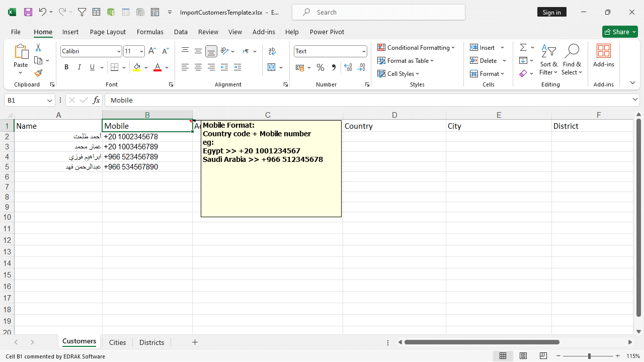Toggle underline formatting
The image size is (644, 362).
[x=92, y=67]
